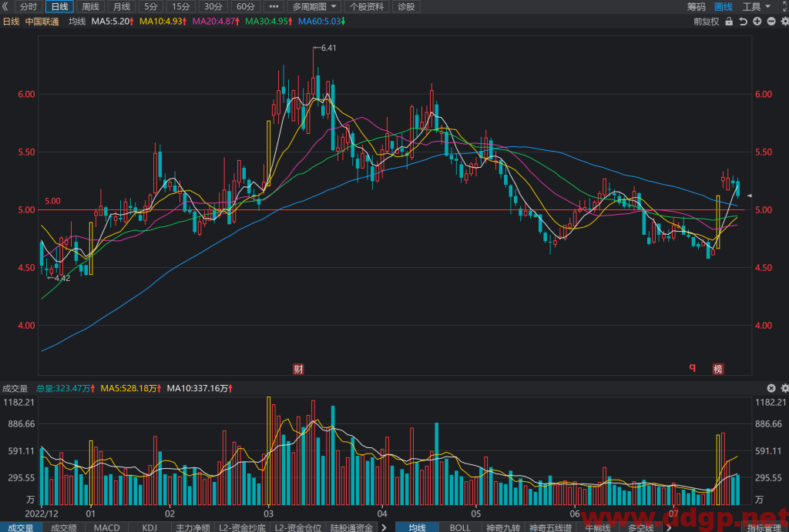Click the red 5.00 horizontal price line label

[52, 201]
